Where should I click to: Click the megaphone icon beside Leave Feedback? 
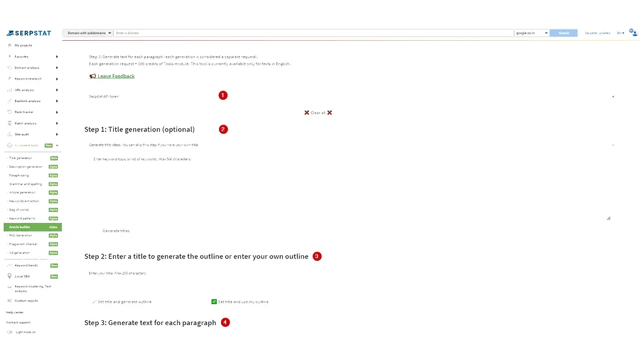(93, 76)
